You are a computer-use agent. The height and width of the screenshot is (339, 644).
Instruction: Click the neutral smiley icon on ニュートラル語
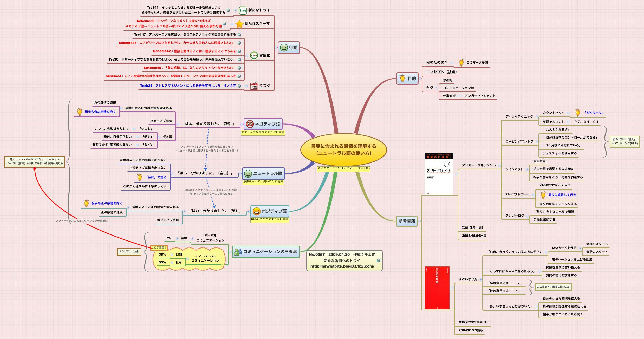tap(248, 173)
